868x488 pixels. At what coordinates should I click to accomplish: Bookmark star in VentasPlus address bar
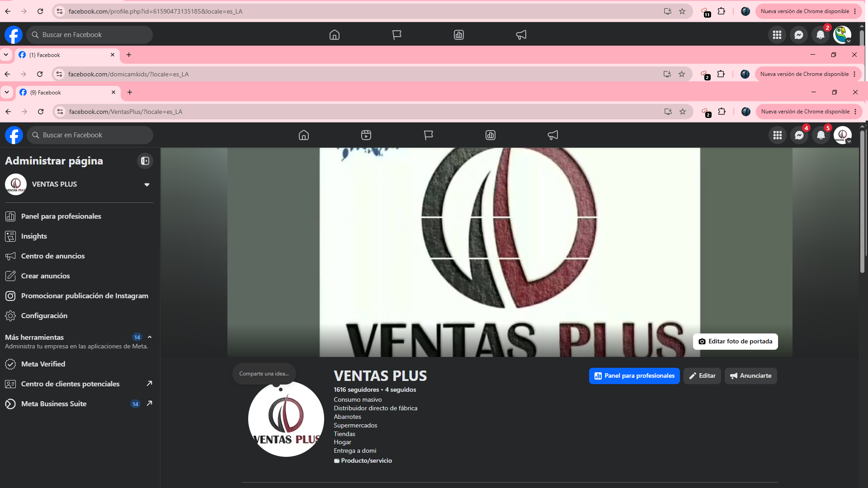(x=683, y=112)
